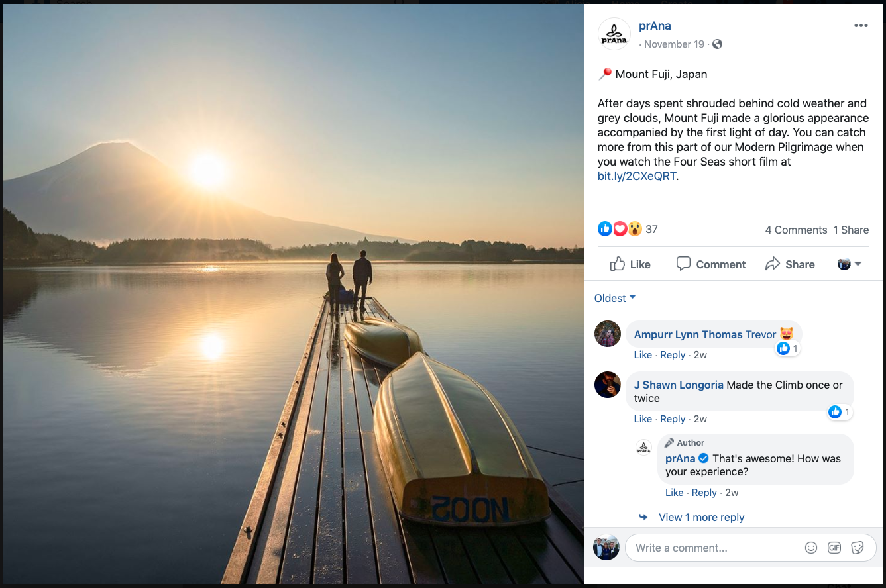Like prAna's author reply
Image resolution: width=886 pixels, height=588 pixels.
675,492
